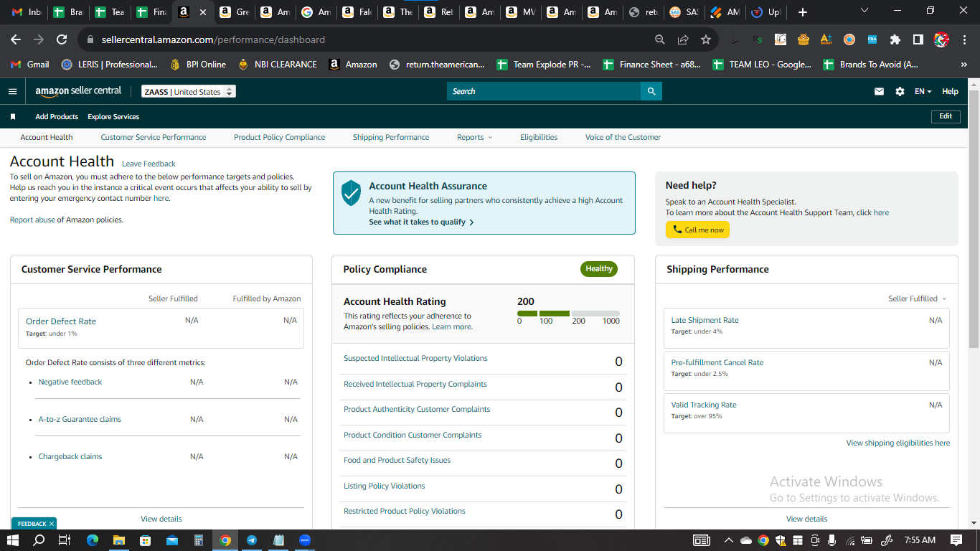
Task: Open the AMZScout extension icon
Action: 826,39
